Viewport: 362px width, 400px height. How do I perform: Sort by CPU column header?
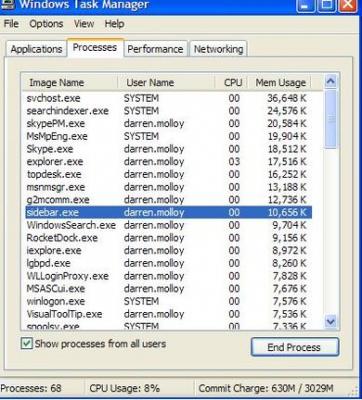pos(231,83)
